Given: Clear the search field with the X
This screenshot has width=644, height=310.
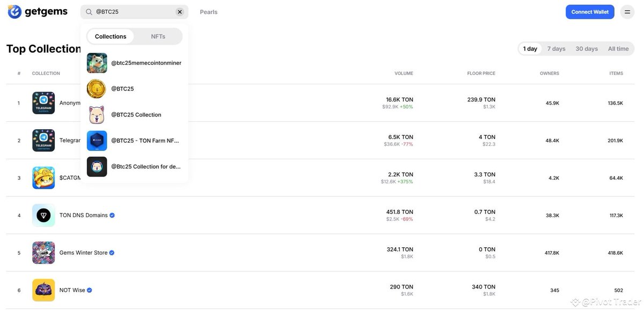Looking at the screenshot, I should click(180, 12).
